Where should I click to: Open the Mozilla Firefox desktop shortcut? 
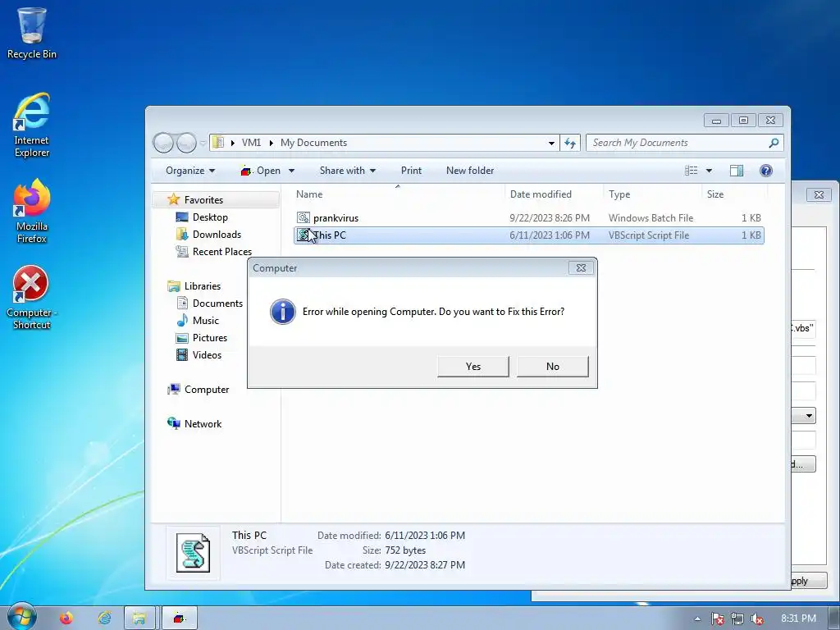click(32, 211)
